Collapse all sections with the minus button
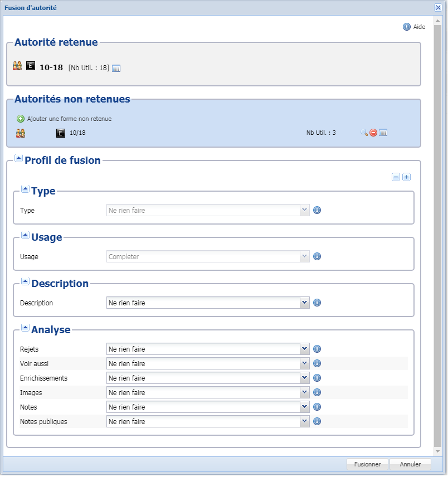Viewport: 448px width, 477px height. pos(396,177)
